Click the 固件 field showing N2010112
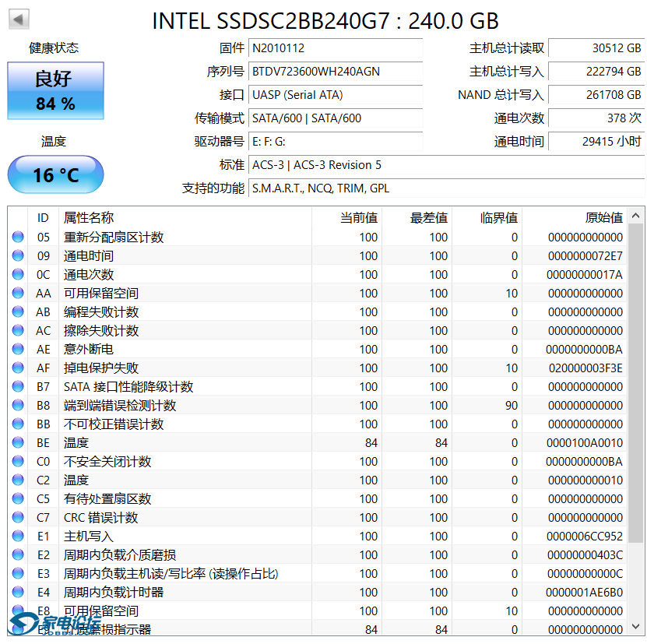 point(336,48)
